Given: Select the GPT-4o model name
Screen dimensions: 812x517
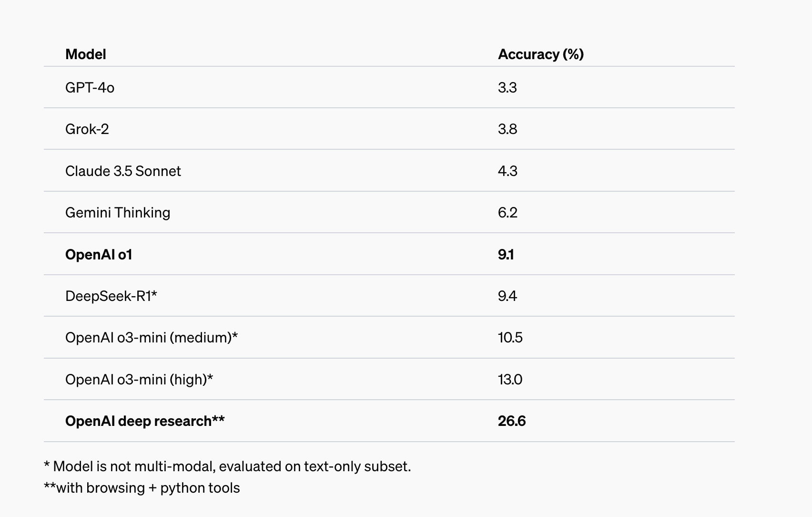Looking at the screenshot, I should click(90, 88).
